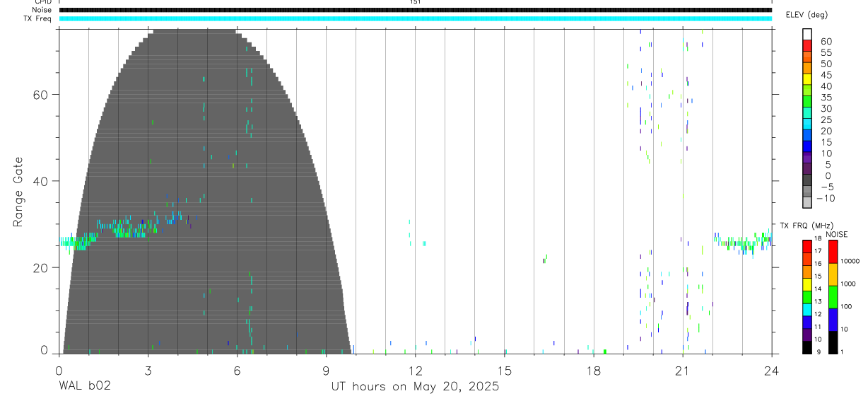The width and height of the screenshot is (868, 401).
Task: Select the light gray below −10 elevation swatch
Action: pos(807,203)
